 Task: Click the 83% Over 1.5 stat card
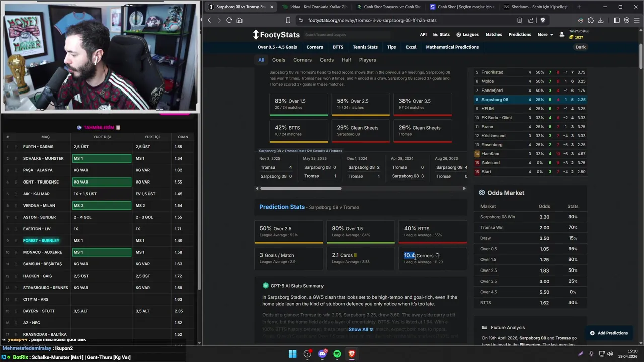[x=298, y=104]
